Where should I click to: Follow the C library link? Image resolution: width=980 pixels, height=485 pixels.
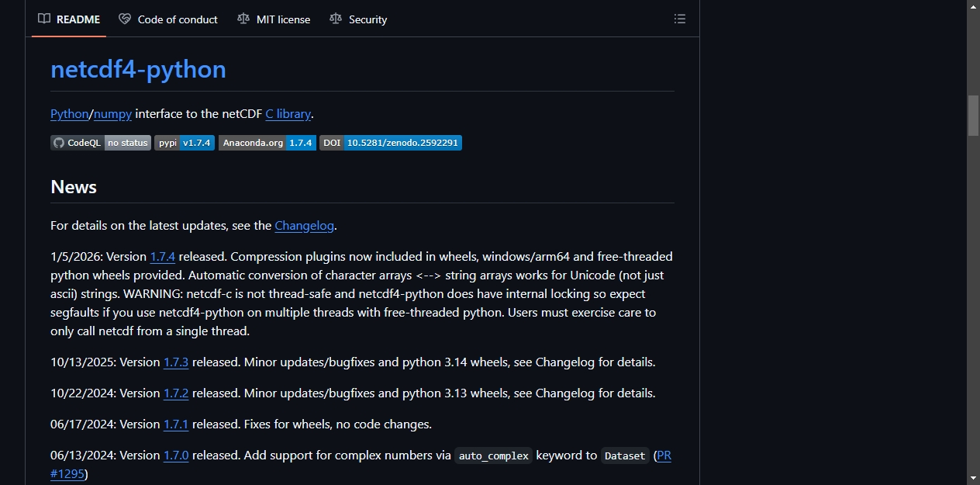[x=288, y=113]
